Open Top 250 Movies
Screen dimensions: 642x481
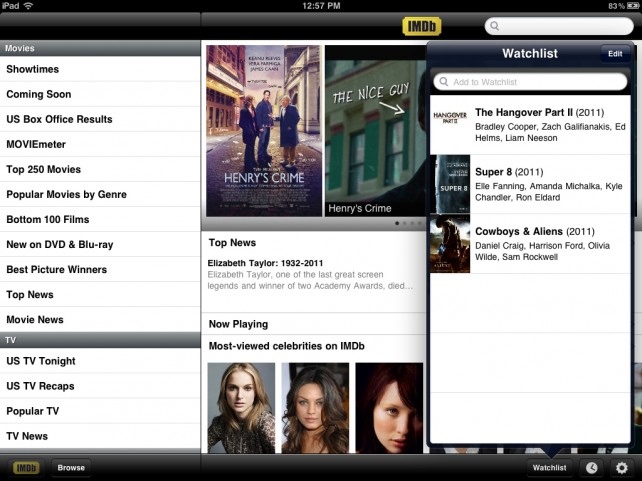(100, 169)
